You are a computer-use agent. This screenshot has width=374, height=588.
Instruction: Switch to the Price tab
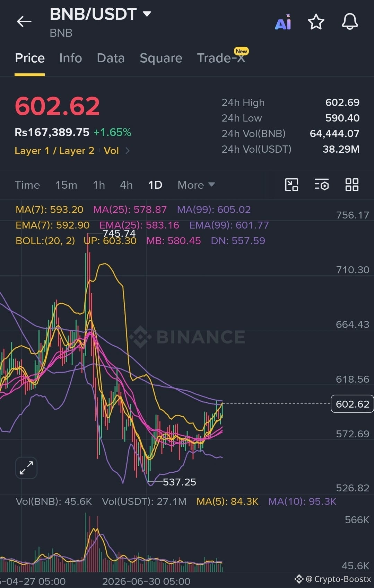pos(30,58)
